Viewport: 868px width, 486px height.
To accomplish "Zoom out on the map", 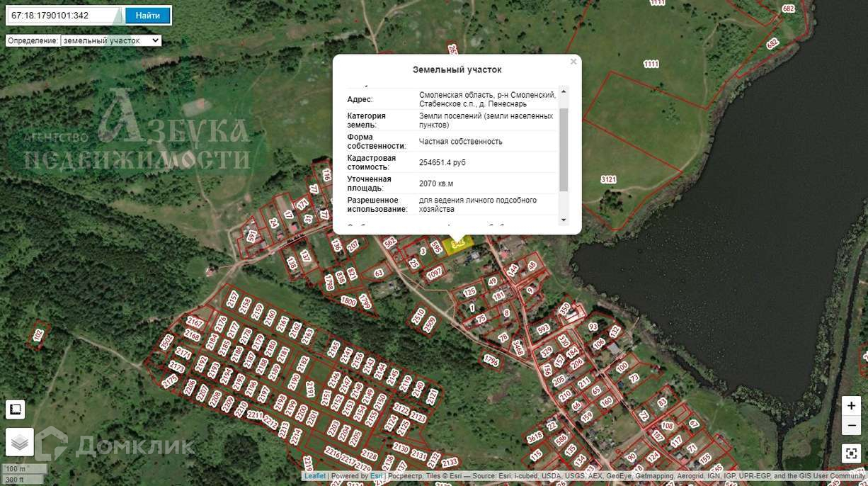I will pos(852,425).
